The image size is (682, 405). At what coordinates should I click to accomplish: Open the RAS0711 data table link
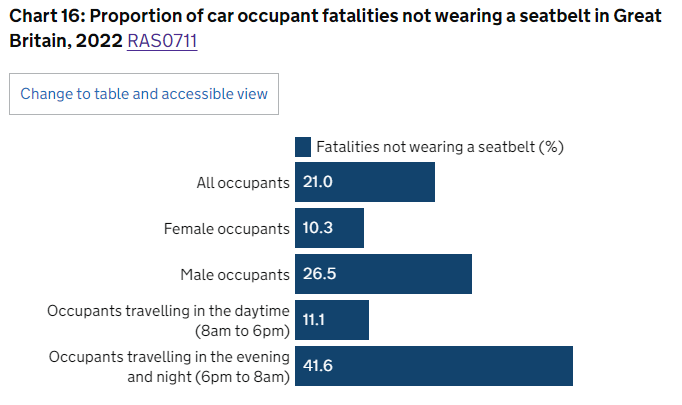click(162, 44)
